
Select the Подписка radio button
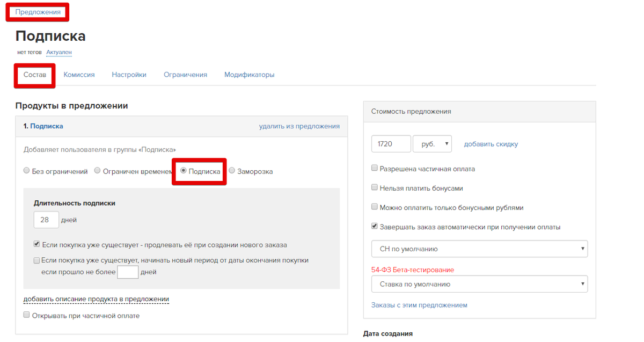click(184, 171)
